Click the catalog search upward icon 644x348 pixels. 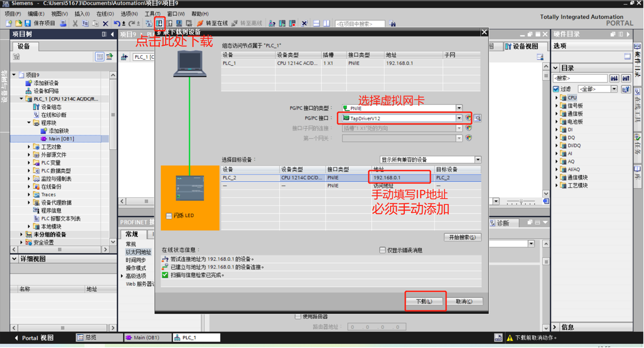coord(626,78)
